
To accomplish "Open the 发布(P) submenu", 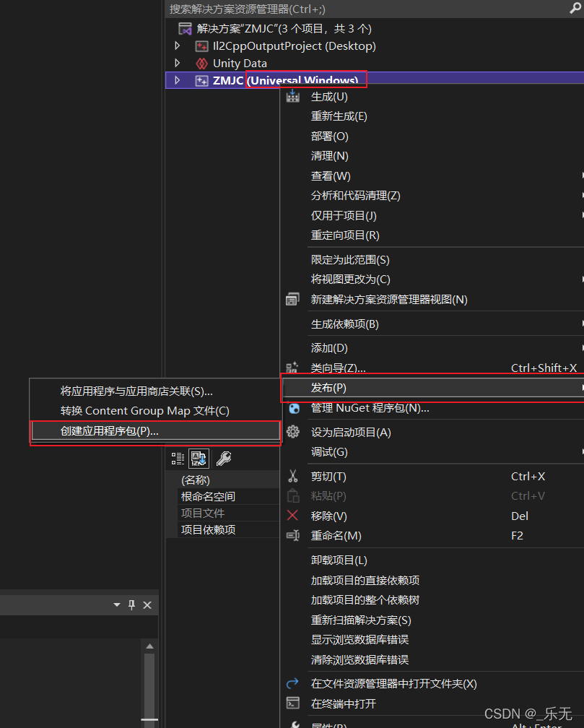I will click(432, 388).
